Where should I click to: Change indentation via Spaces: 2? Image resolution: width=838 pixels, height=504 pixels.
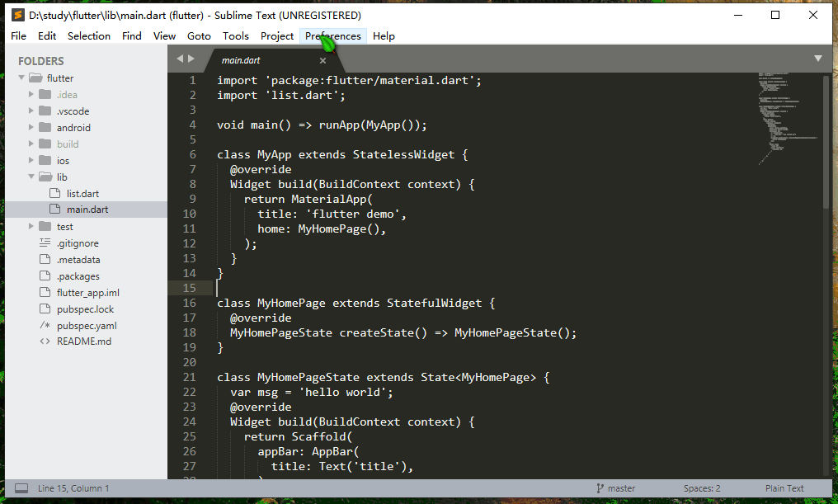click(702, 488)
